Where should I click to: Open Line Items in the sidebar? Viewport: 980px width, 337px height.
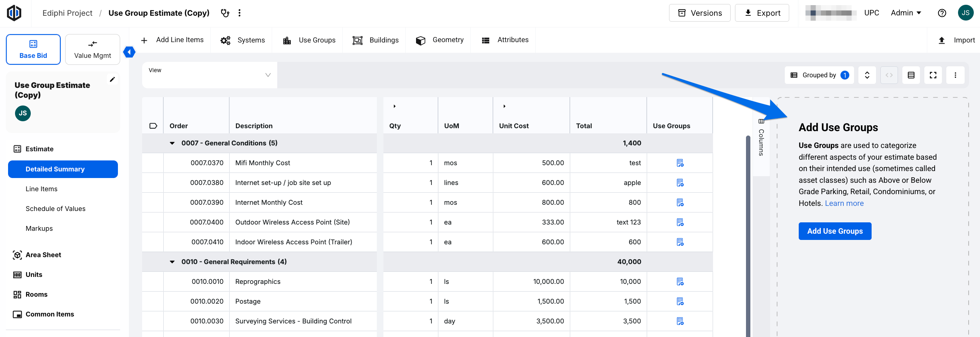pos(41,189)
